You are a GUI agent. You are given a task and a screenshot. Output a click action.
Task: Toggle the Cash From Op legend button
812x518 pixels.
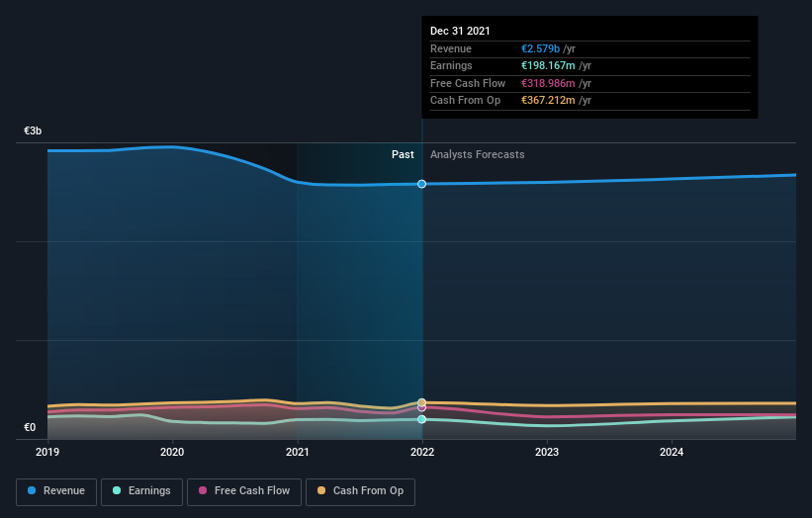click(x=360, y=491)
